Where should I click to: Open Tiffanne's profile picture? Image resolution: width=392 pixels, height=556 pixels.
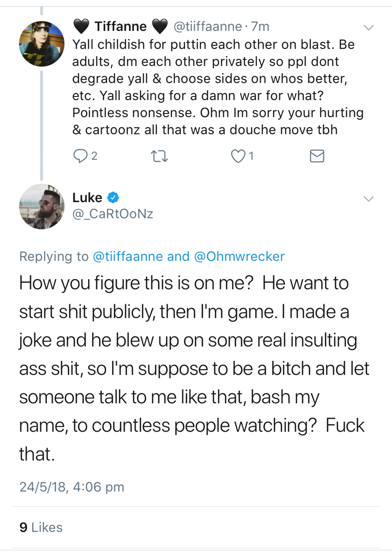click(42, 44)
